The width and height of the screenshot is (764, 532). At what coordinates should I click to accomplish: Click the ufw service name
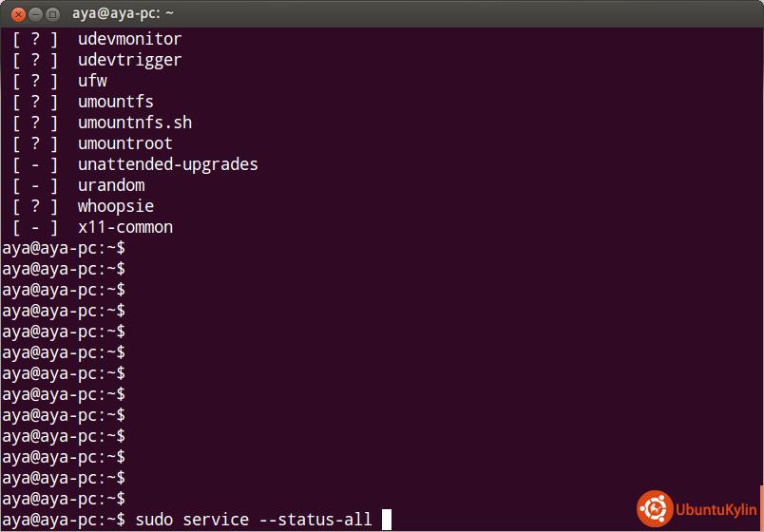click(x=92, y=81)
